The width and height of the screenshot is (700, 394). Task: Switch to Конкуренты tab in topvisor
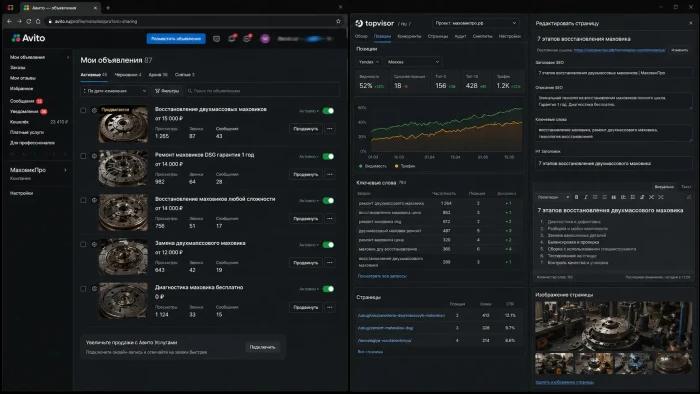(409, 36)
